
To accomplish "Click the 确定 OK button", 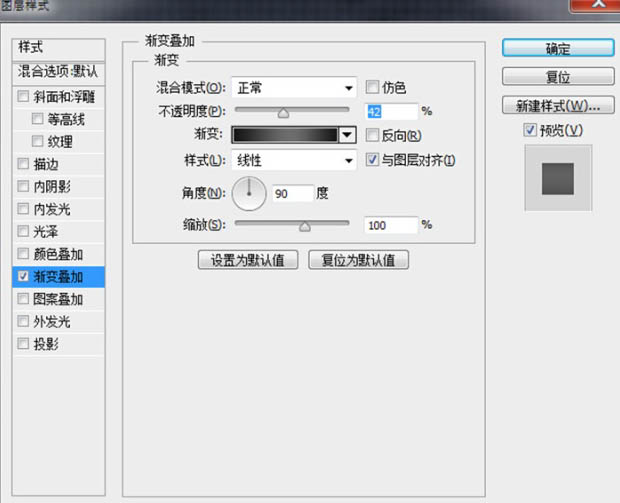I will coord(558,48).
